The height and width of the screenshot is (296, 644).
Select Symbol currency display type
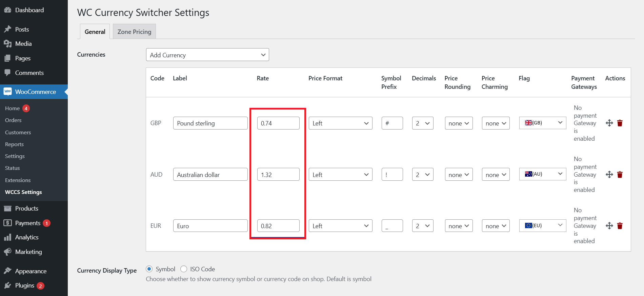(149, 269)
